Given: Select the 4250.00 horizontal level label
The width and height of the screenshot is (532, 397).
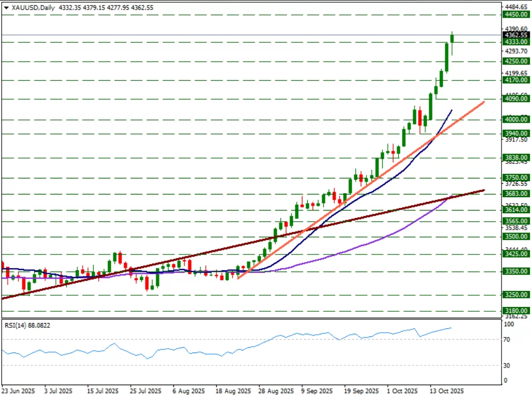Looking at the screenshot, I should point(516,62).
